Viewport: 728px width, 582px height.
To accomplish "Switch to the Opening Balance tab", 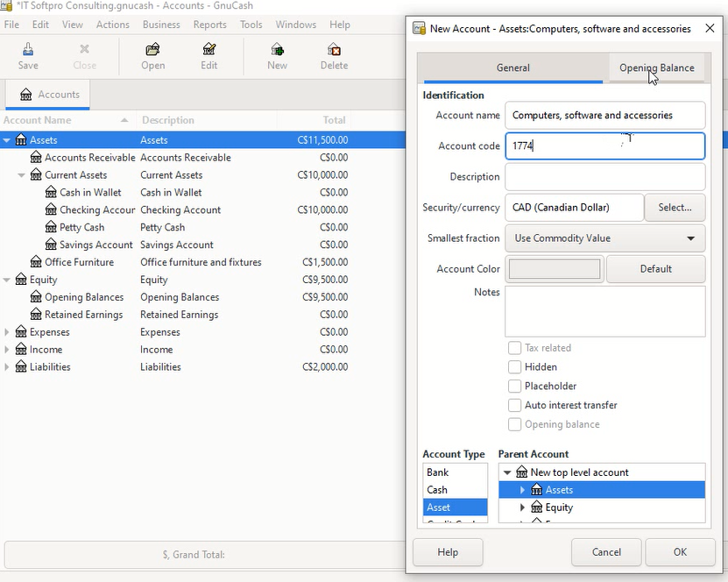I will pos(656,68).
